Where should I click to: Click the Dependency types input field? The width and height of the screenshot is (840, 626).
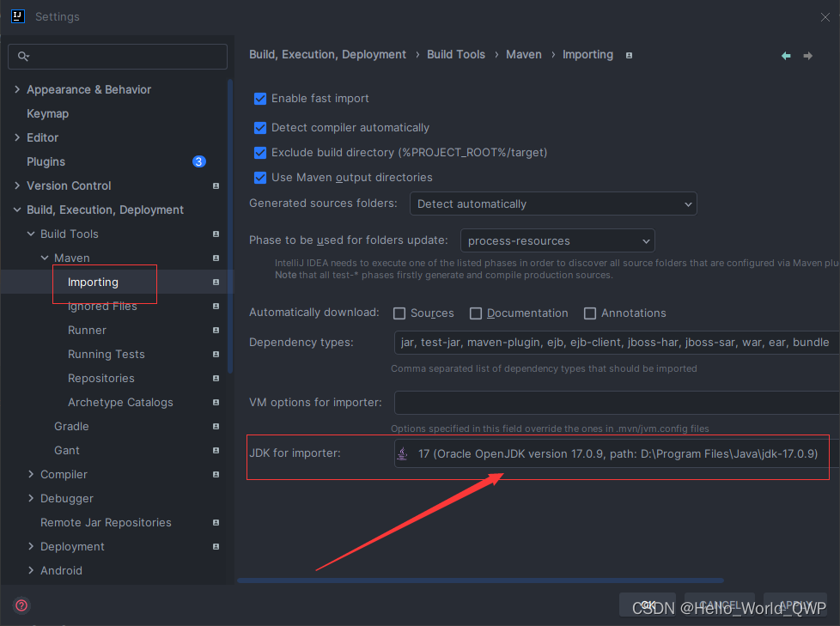point(617,343)
